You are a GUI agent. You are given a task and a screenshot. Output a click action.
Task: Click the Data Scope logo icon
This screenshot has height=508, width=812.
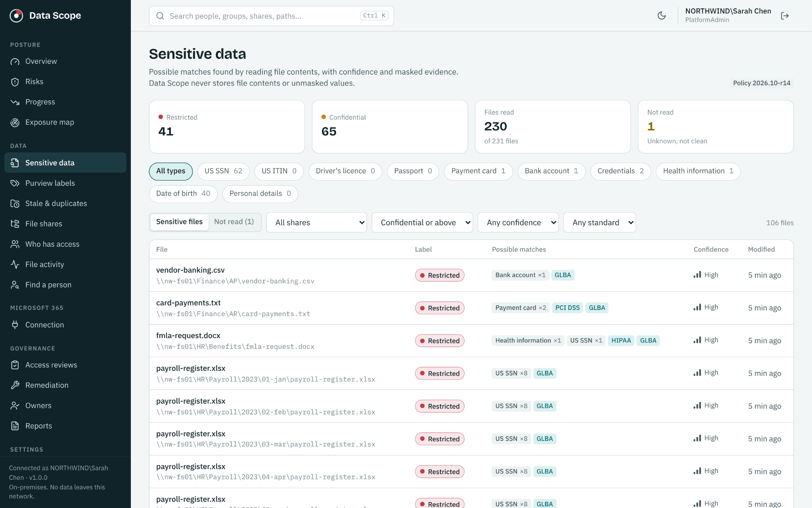pyautogui.click(x=16, y=15)
